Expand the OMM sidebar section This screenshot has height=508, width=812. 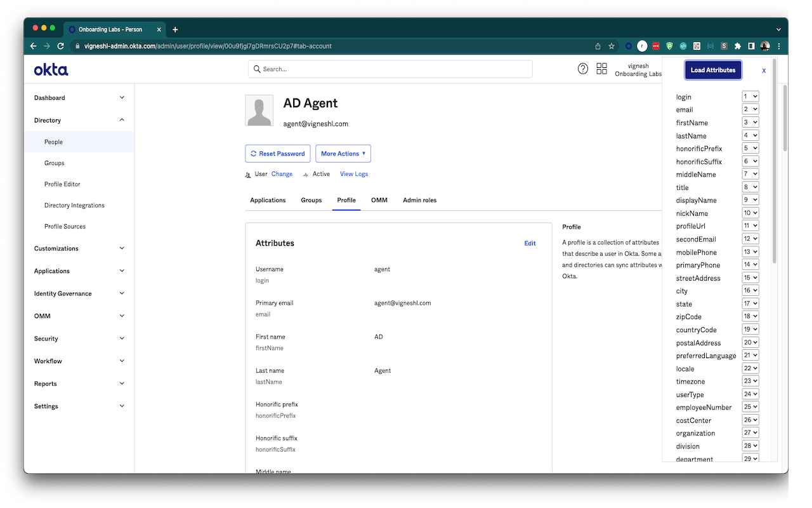(x=79, y=316)
